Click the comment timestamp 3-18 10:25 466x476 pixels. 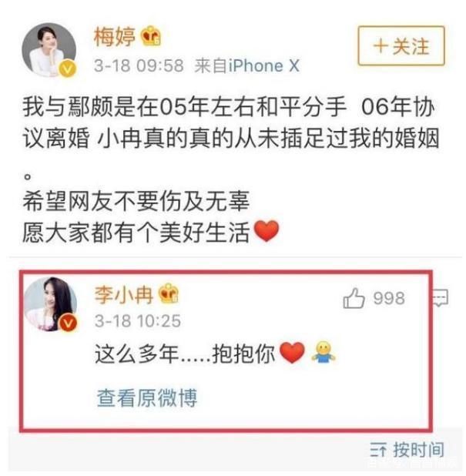point(138,321)
